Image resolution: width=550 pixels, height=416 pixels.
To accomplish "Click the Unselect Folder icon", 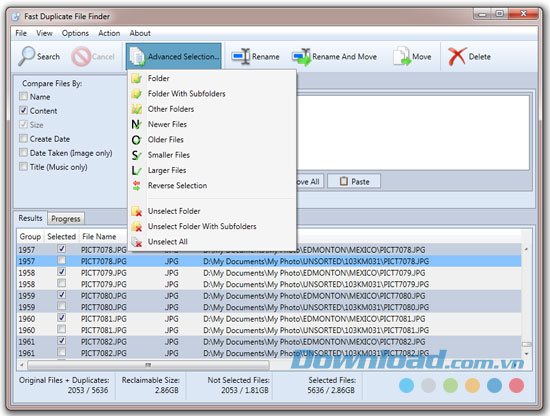I will (136, 211).
